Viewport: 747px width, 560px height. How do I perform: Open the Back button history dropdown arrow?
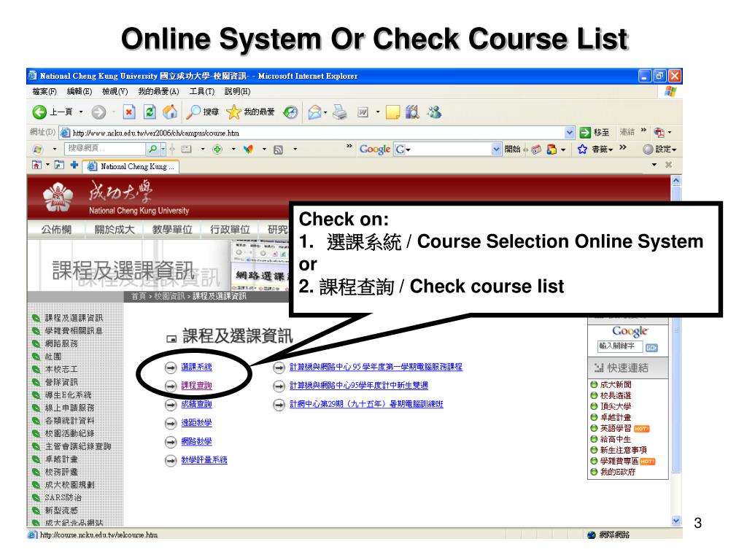(81, 112)
